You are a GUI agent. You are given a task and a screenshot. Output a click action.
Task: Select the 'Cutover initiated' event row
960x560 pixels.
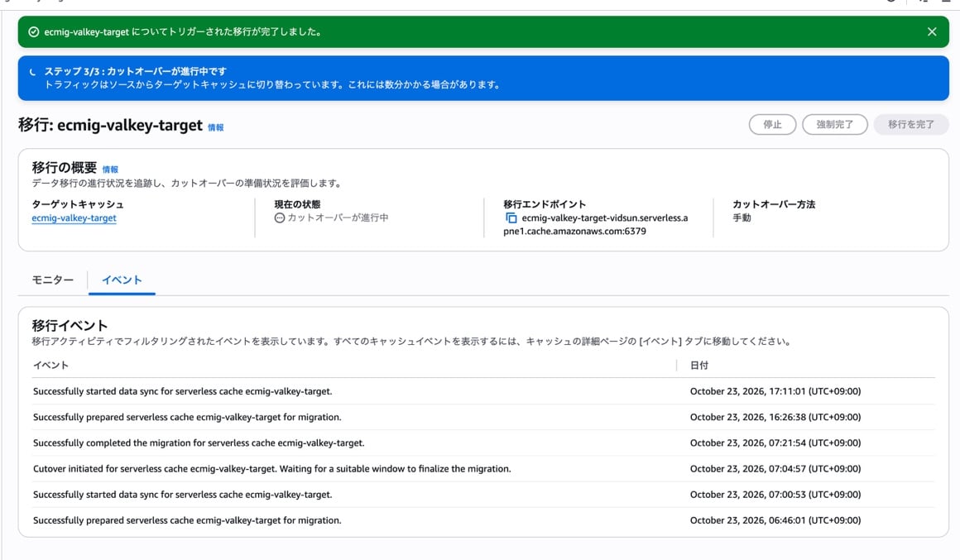pos(483,469)
